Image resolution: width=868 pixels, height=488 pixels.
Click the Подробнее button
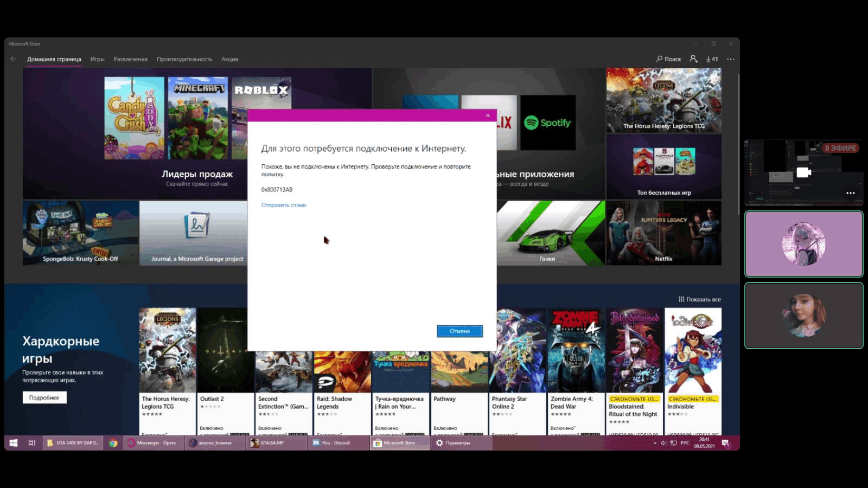[x=44, y=397]
